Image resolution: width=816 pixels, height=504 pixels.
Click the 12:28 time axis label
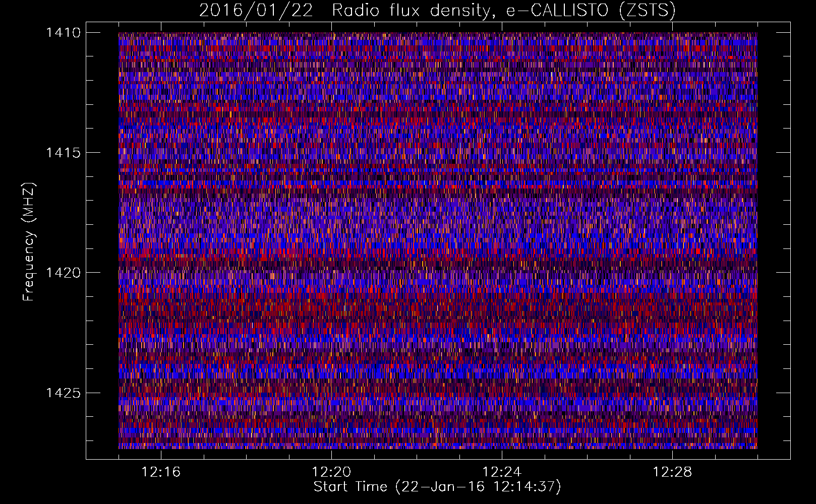click(x=672, y=472)
